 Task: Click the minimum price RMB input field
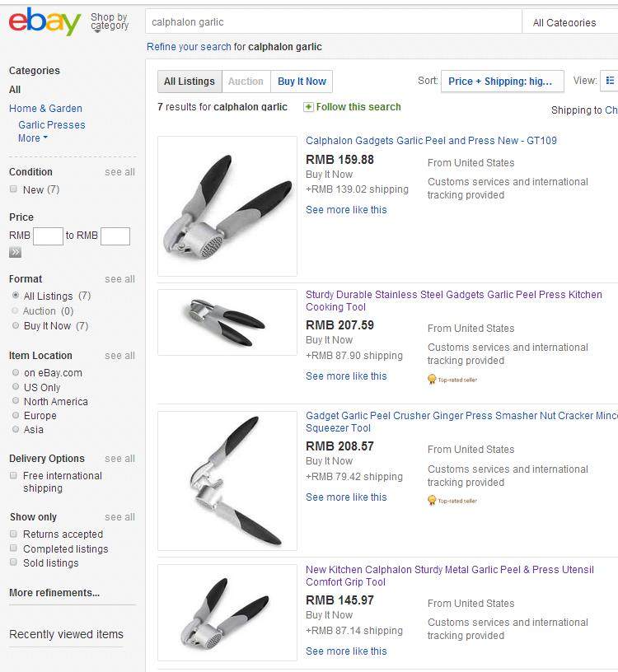click(x=48, y=236)
